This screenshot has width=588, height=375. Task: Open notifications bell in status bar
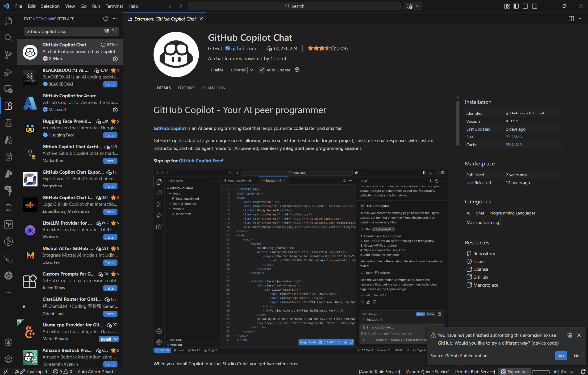point(583,372)
